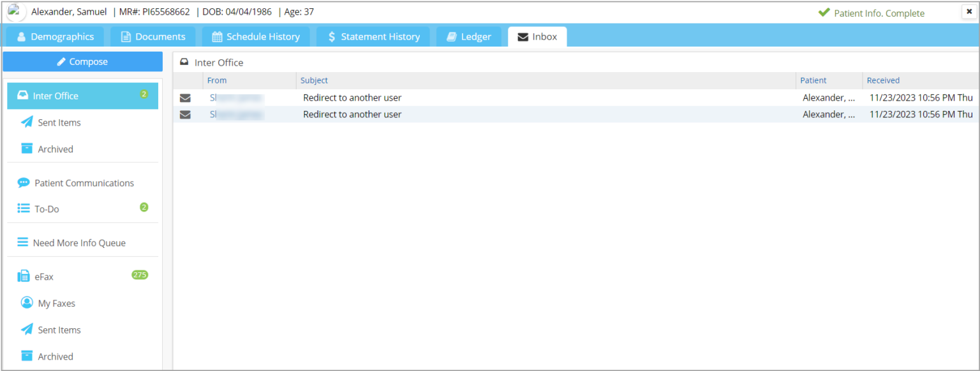The height and width of the screenshot is (371, 980).
Task: Select the Statement History tab
Action: pyautogui.click(x=373, y=36)
